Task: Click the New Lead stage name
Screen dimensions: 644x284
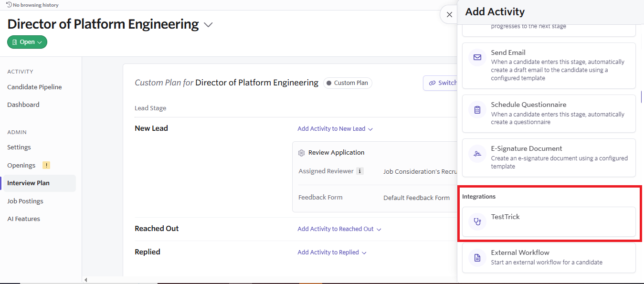Action: coord(151,128)
